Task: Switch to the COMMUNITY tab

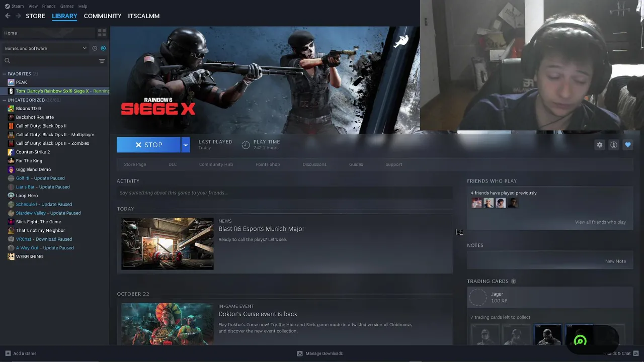Action: [x=103, y=16]
